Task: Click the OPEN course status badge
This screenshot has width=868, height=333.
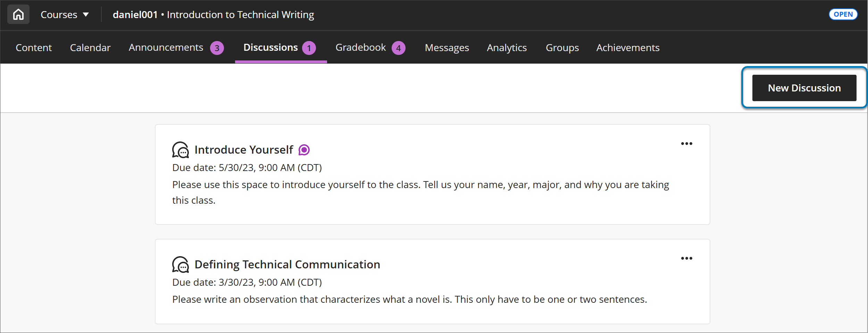Action: (843, 14)
